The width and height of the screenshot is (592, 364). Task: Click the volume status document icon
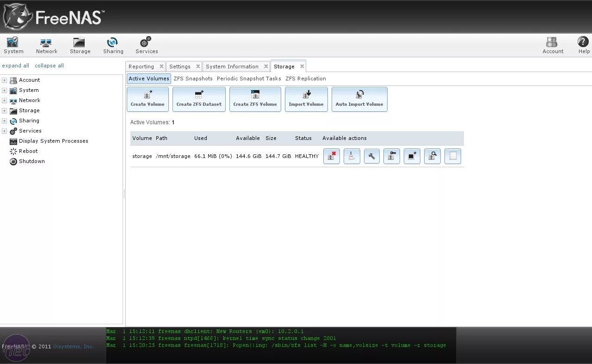[x=453, y=156]
